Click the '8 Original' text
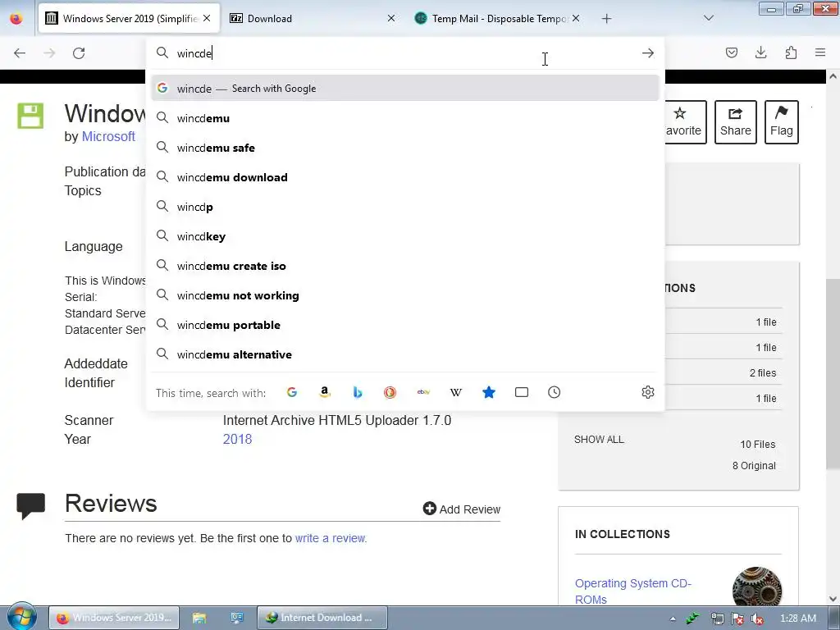Image resolution: width=840 pixels, height=630 pixels. (754, 466)
